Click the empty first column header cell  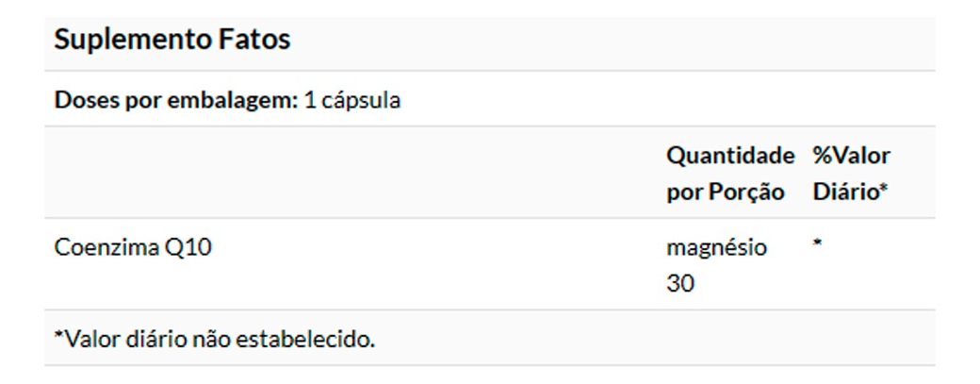point(349,174)
